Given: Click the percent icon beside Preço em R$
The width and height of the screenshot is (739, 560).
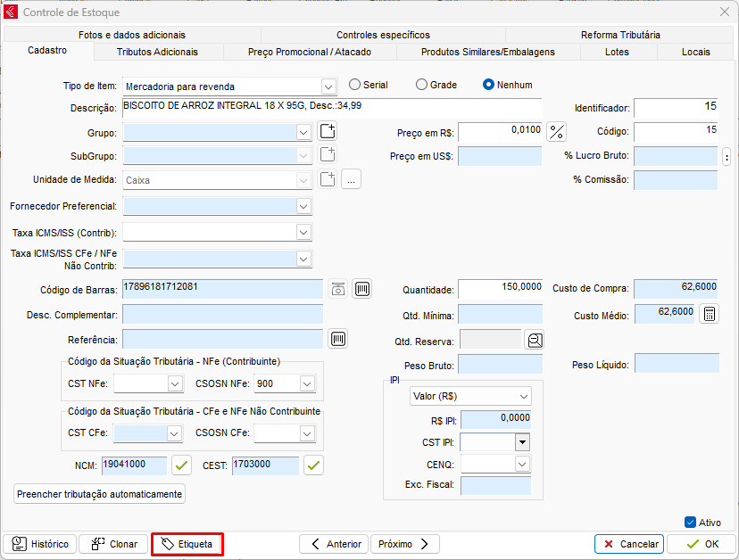Looking at the screenshot, I should pos(557,132).
